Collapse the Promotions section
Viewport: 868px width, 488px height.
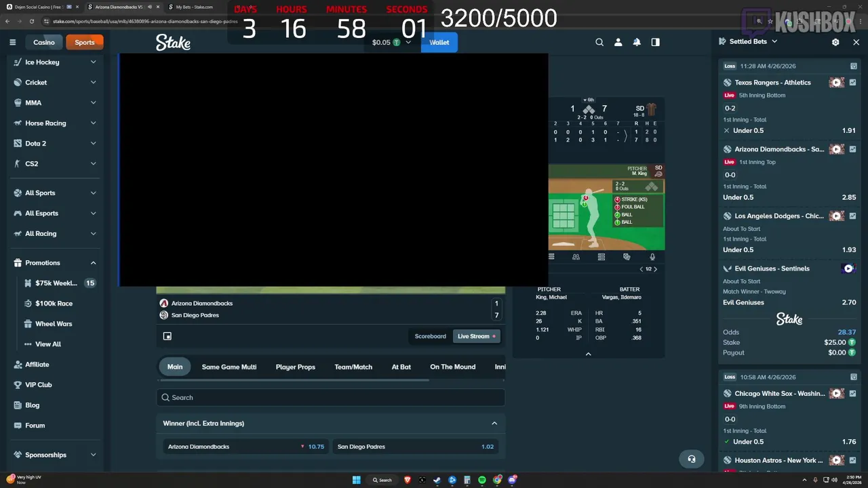coord(93,263)
